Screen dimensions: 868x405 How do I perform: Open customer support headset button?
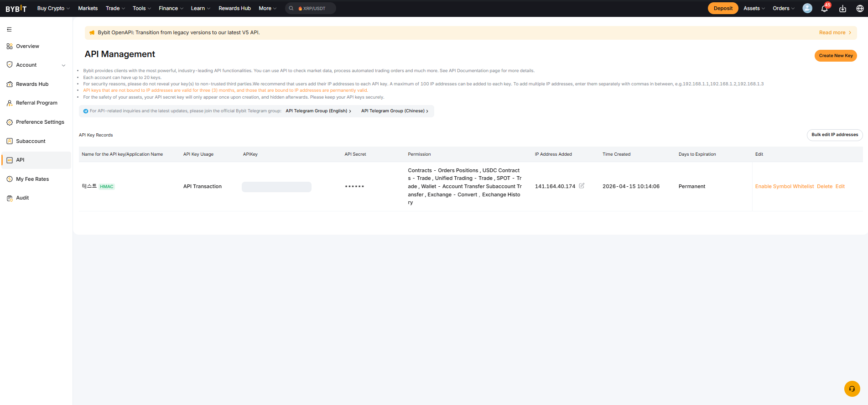coord(852,389)
